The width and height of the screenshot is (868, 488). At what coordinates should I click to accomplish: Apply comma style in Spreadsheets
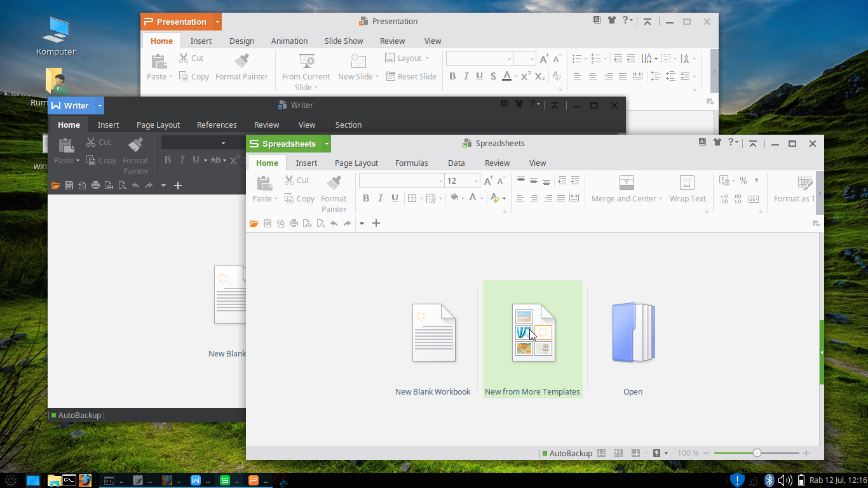[756, 181]
